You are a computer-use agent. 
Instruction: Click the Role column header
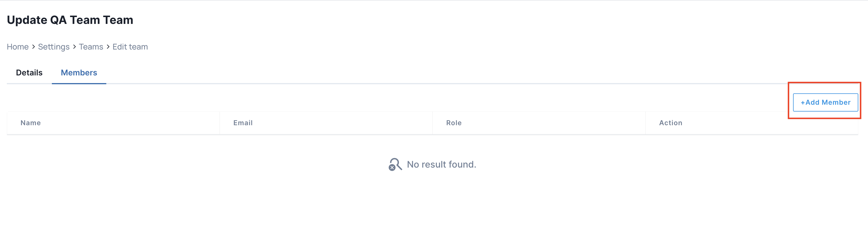(x=454, y=123)
